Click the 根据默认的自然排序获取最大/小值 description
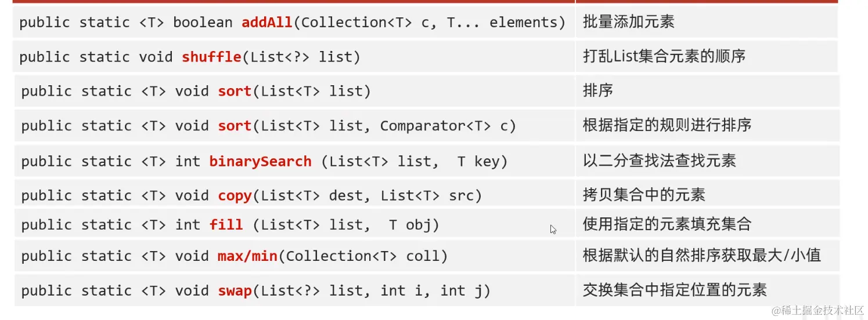The width and height of the screenshot is (868, 320). [x=702, y=255]
